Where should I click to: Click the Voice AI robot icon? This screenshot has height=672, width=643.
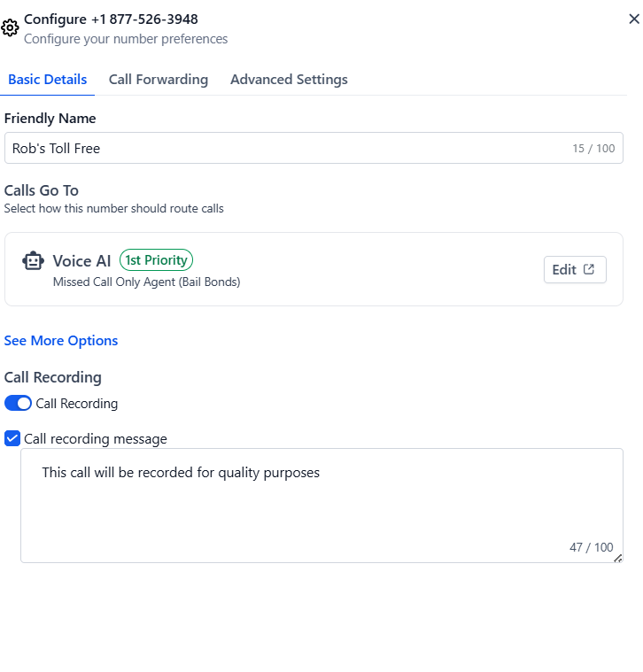33,260
